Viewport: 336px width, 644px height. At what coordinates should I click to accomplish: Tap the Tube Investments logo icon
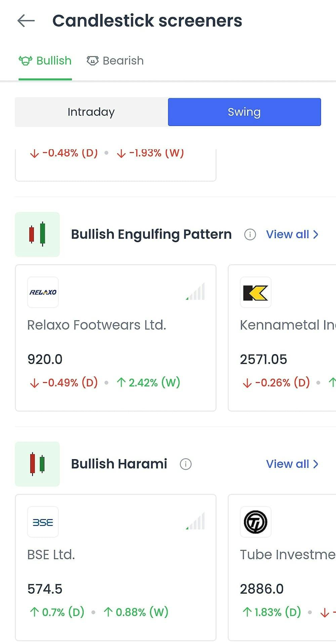tap(256, 522)
